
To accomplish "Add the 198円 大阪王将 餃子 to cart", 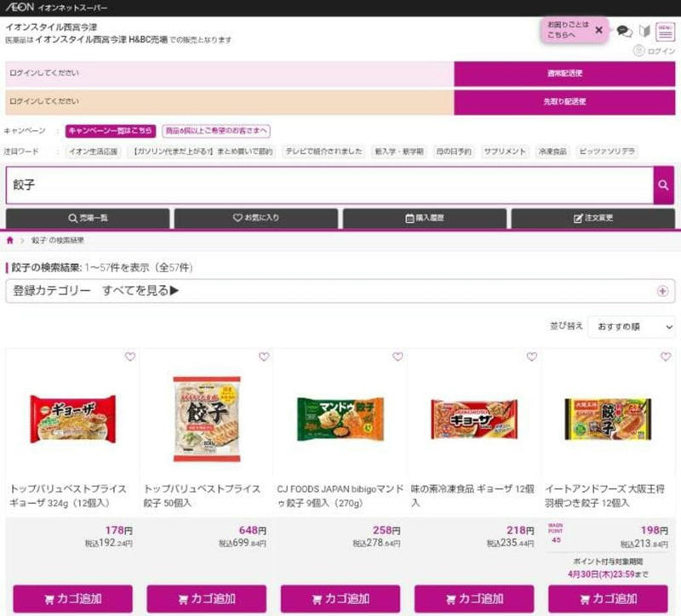I will [608, 599].
